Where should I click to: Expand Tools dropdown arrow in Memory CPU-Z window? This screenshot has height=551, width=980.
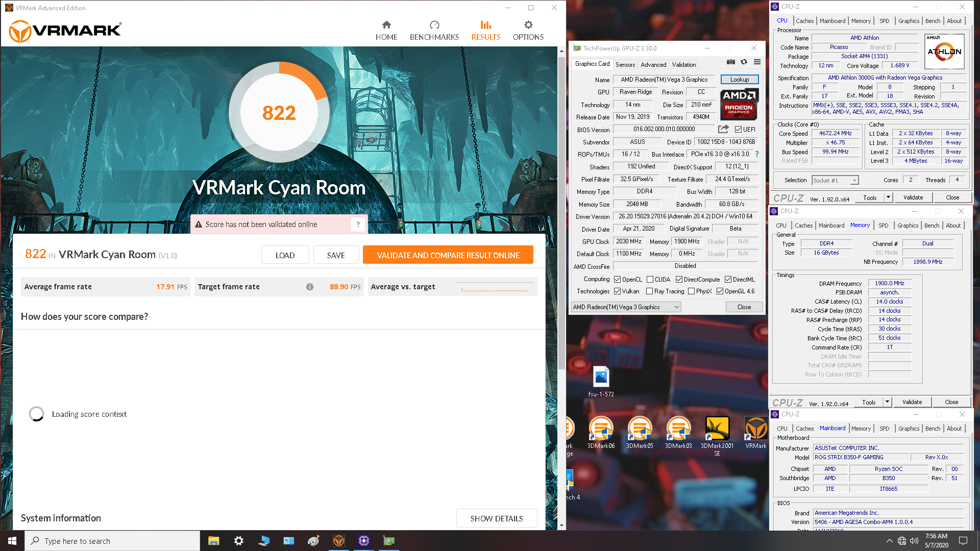point(887,402)
